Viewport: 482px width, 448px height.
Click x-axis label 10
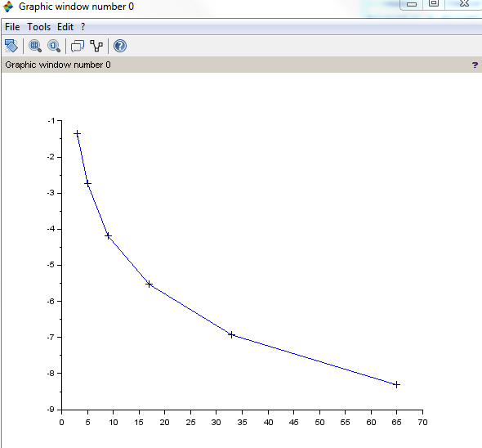pos(114,422)
